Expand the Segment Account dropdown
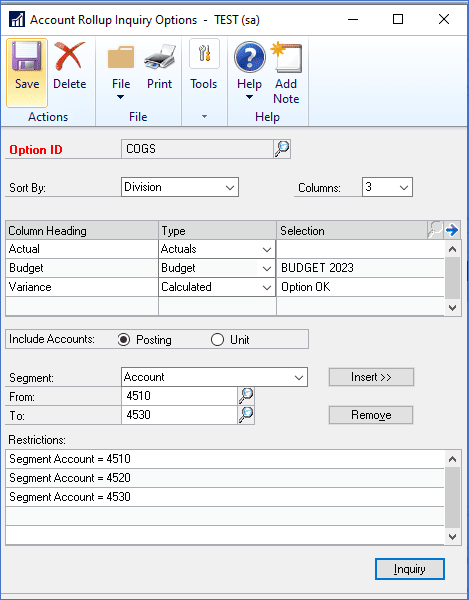The height and width of the screenshot is (600, 469). [214, 377]
